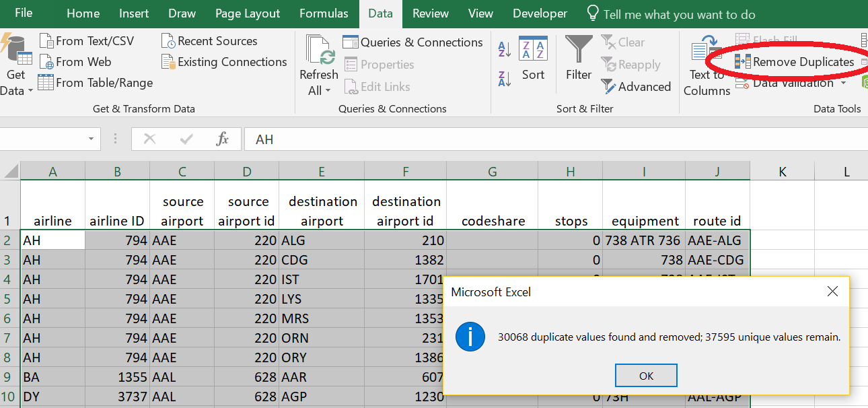
Task: Open Existing Connections
Action: pyautogui.click(x=224, y=62)
